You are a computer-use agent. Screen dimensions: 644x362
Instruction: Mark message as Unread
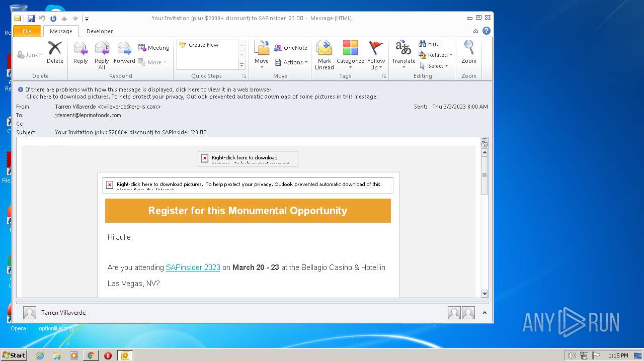325,55
